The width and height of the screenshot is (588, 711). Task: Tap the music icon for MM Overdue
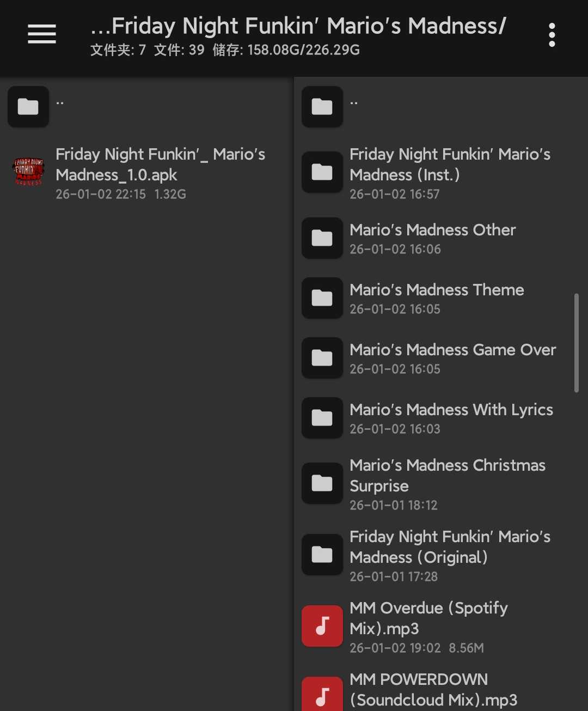(322, 626)
